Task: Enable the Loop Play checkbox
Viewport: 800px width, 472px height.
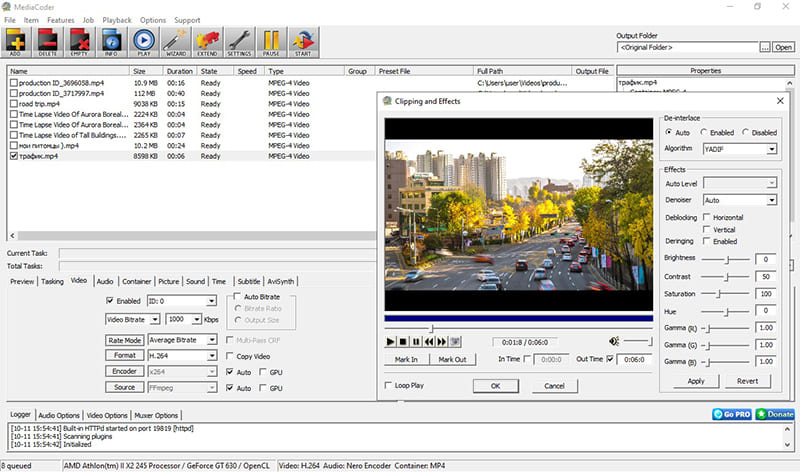Action: pyautogui.click(x=389, y=385)
